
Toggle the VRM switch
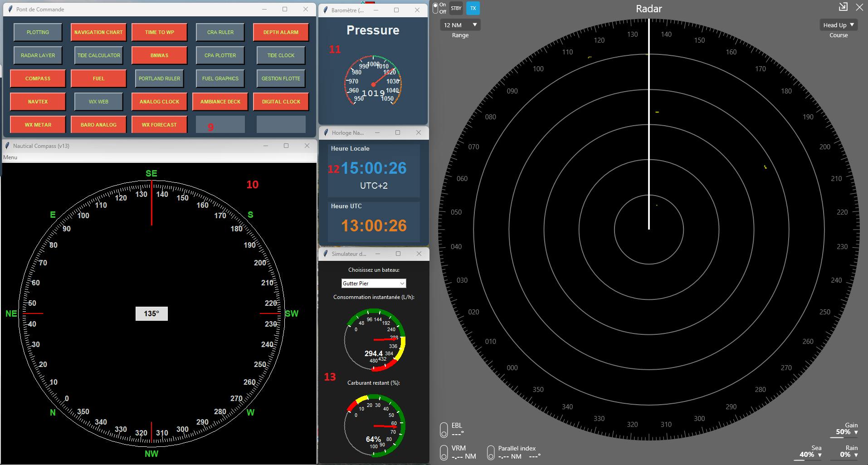click(444, 452)
